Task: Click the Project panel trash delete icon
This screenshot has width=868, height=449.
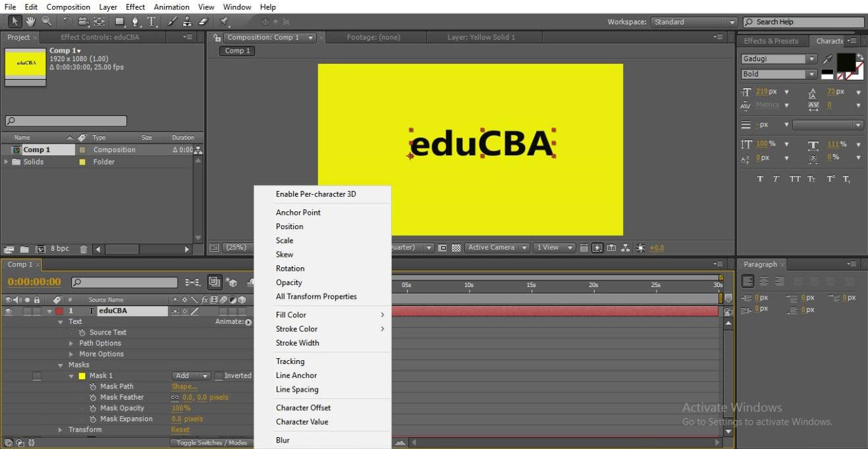Action: (84, 250)
